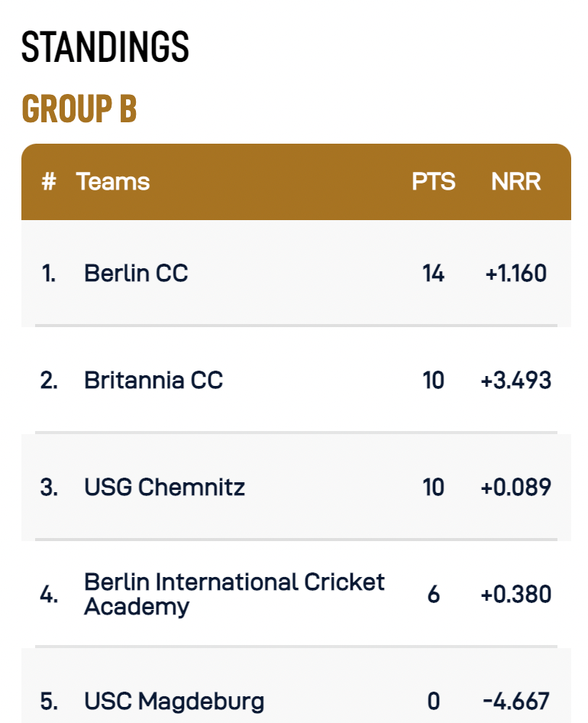Screen dimensions: 588x723
Task: Sort by the PTS column header
Action: click(433, 182)
